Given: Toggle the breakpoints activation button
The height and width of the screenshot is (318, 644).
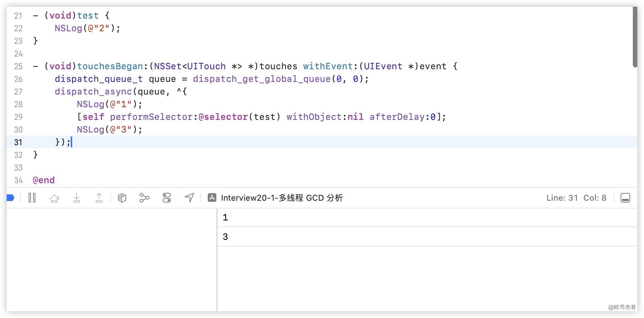Looking at the screenshot, I should point(10,198).
